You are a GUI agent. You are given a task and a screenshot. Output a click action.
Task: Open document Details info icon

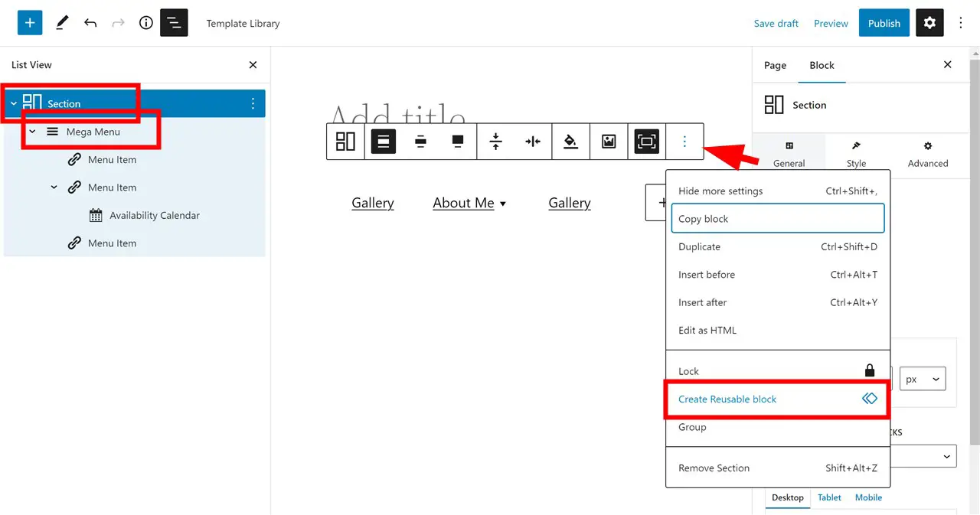pos(146,23)
